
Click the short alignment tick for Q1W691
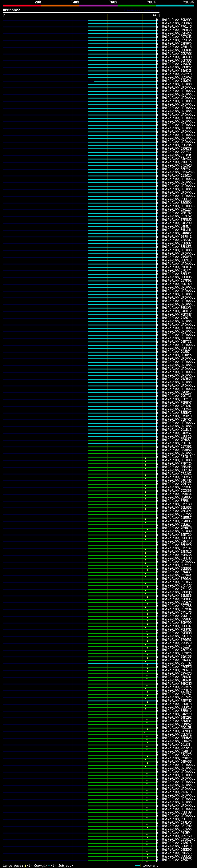[x=94, y=81]
